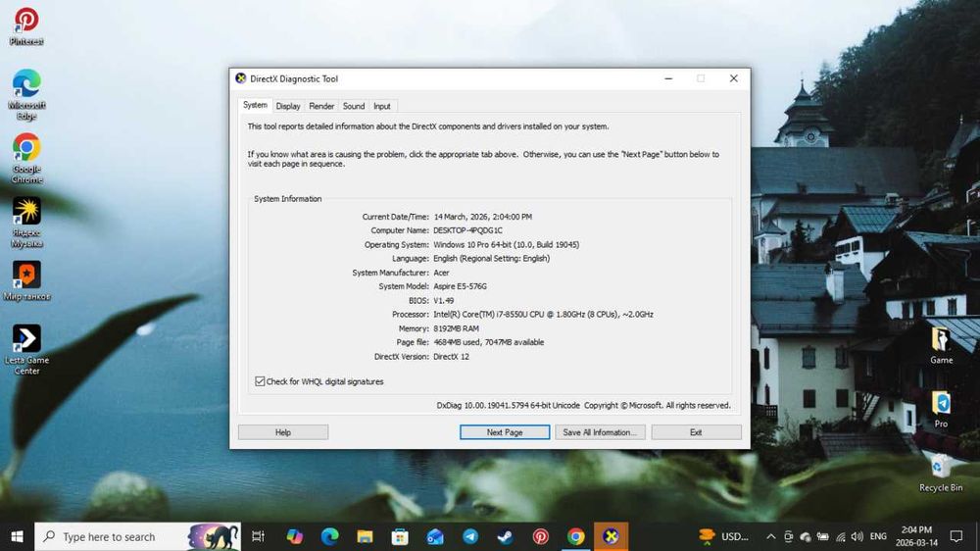Click the operating system Windows 10 Pro value
The width and height of the screenshot is (980, 551).
507,244
